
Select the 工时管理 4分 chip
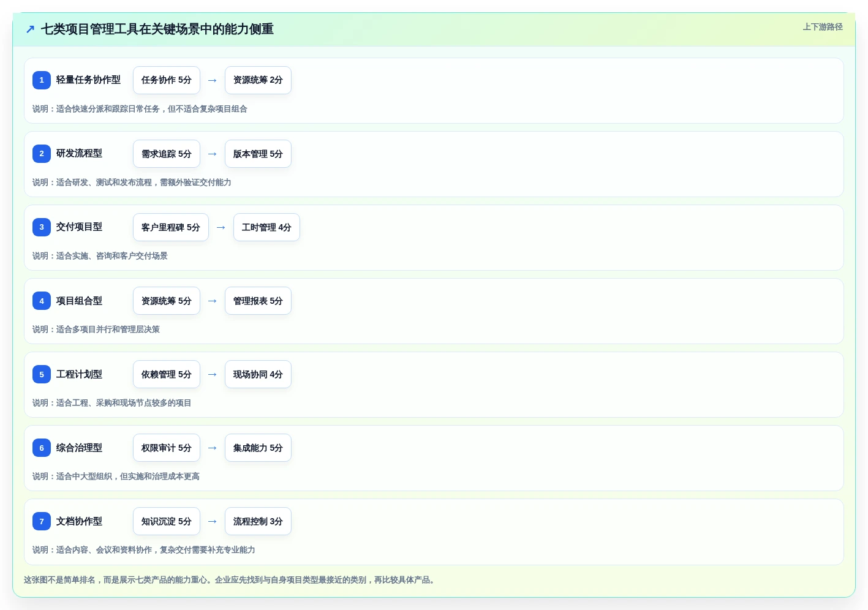click(266, 227)
